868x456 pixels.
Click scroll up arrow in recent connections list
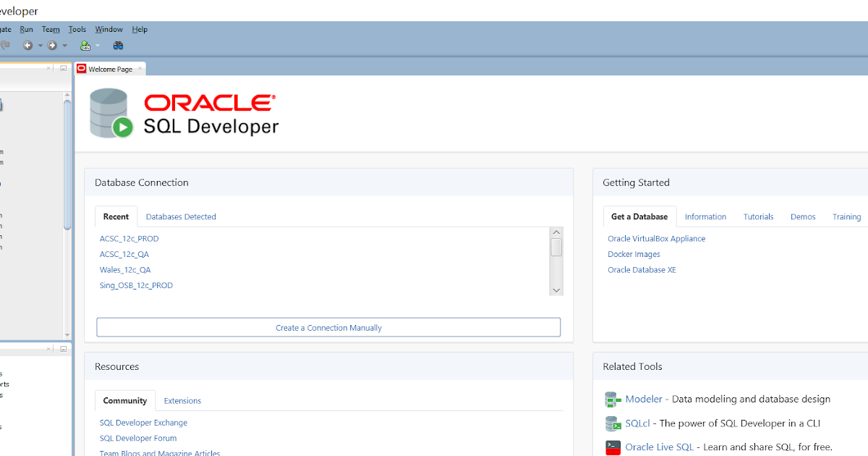(x=556, y=232)
